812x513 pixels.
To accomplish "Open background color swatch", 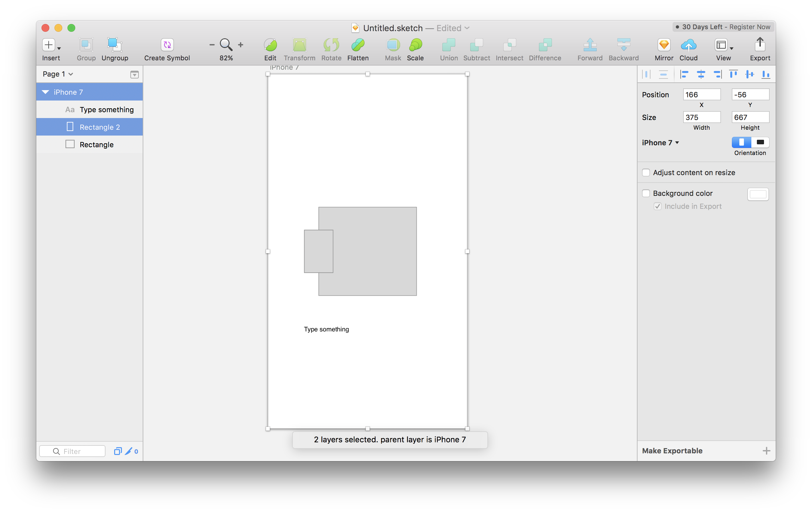I will pos(758,194).
